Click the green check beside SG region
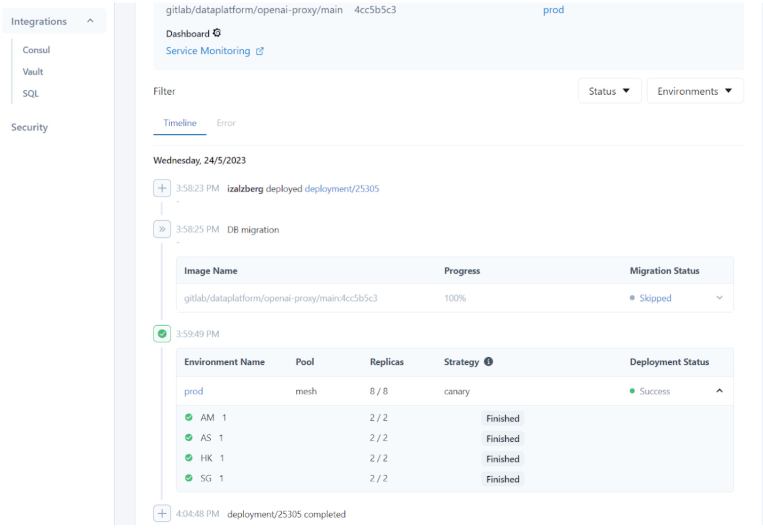 point(188,478)
